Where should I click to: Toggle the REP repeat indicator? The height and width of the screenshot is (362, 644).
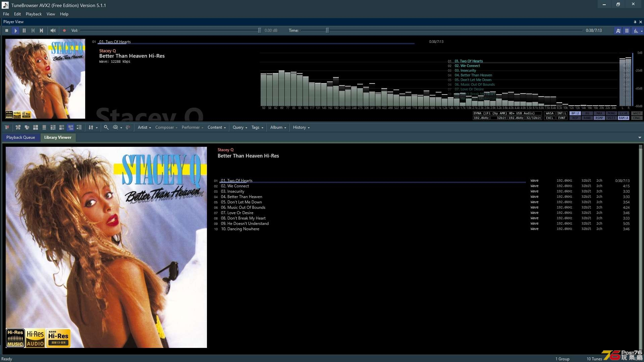[575, 118]
